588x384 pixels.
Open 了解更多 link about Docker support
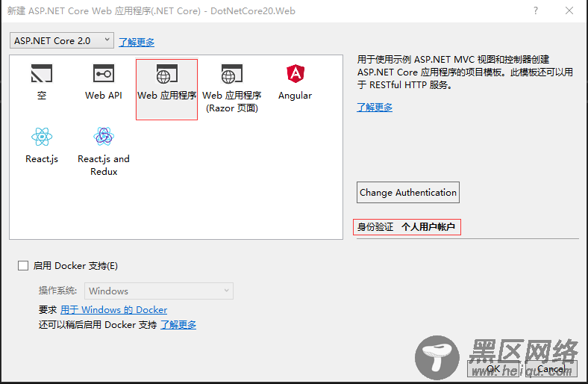pyautogui.click(x=178, y=325)
